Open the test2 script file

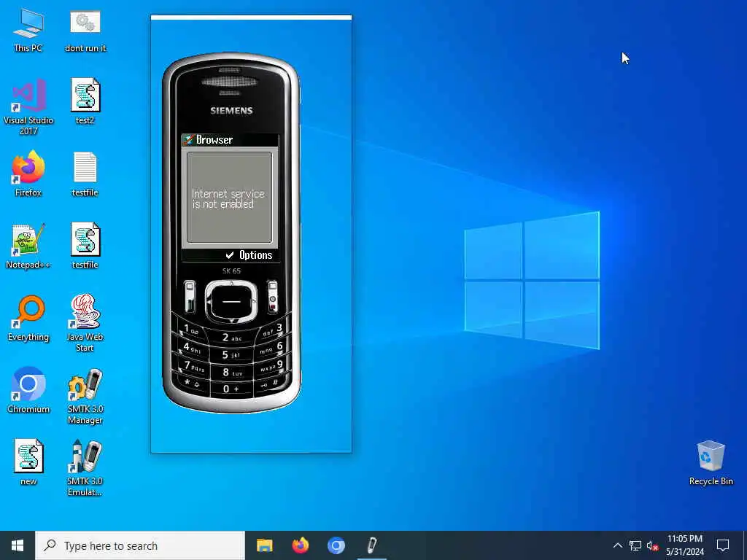[85, 102]
